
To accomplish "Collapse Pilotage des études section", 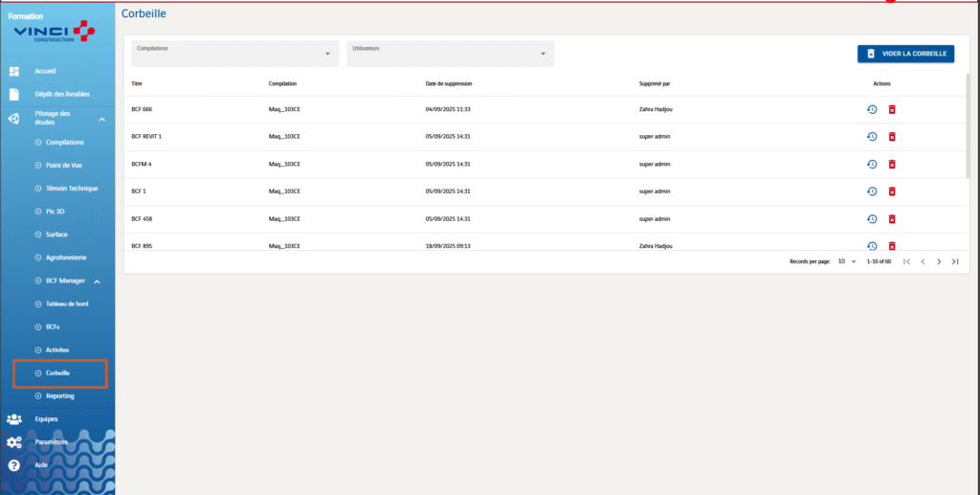I will [x=101, y=119].
